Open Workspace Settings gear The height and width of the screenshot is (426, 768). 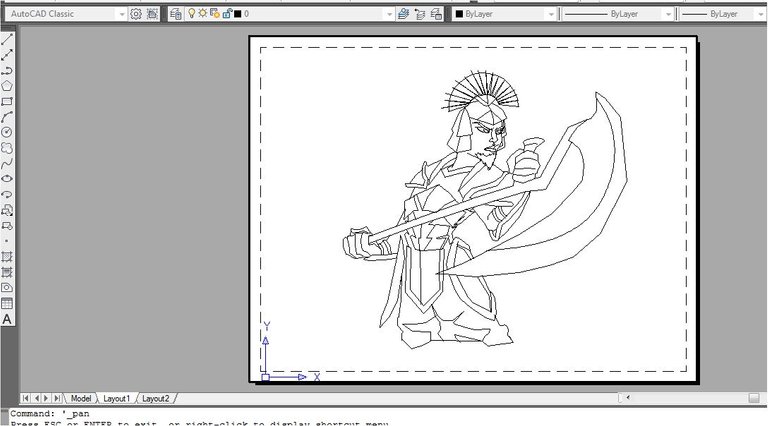point(136,14)
